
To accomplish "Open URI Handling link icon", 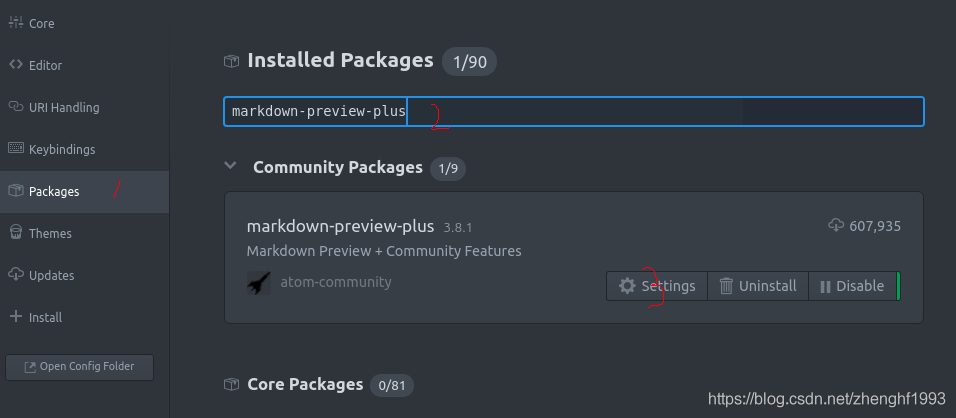I will pyautogui.click(x=16, y=107).
